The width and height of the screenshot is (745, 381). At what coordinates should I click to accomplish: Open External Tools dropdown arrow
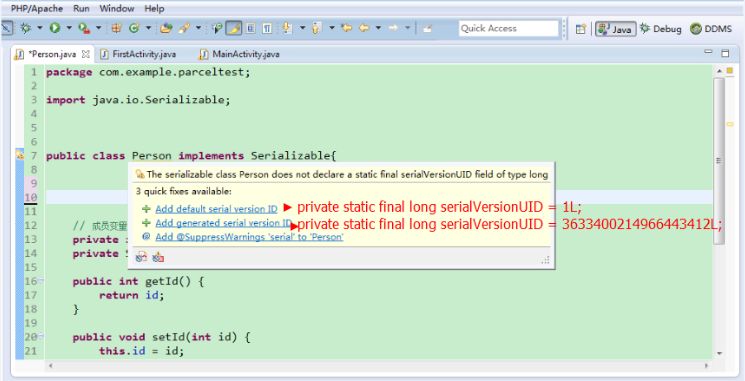[x=99, y=28]
